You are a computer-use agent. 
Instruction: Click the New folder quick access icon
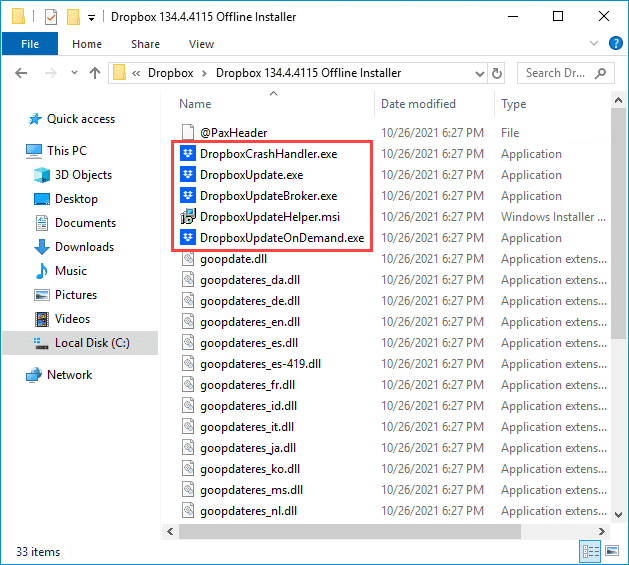pos(73,17)
